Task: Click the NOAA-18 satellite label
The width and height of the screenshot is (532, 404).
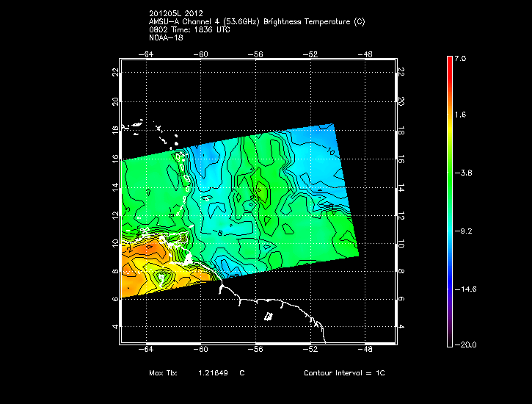Action: [x=166, y=37]
